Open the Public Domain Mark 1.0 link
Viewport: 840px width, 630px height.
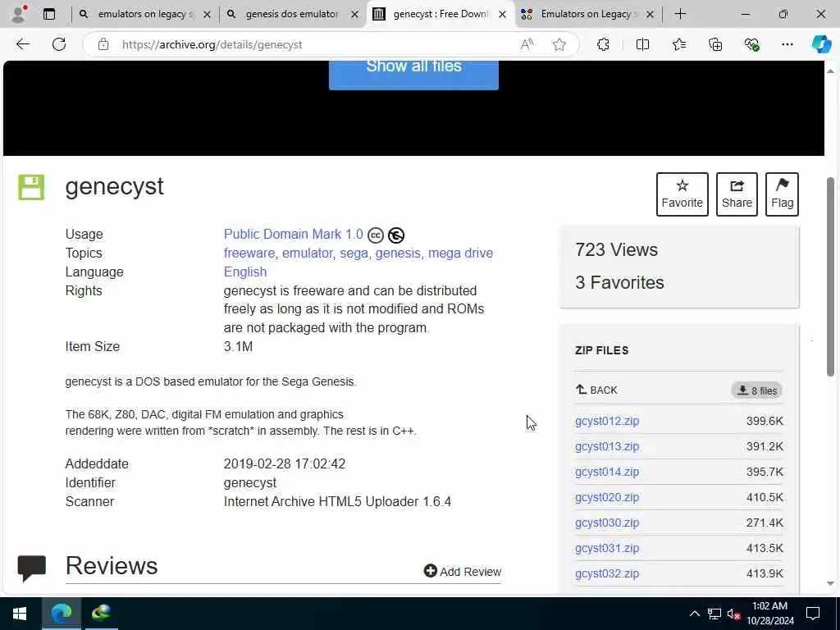[x=293, y=234]
